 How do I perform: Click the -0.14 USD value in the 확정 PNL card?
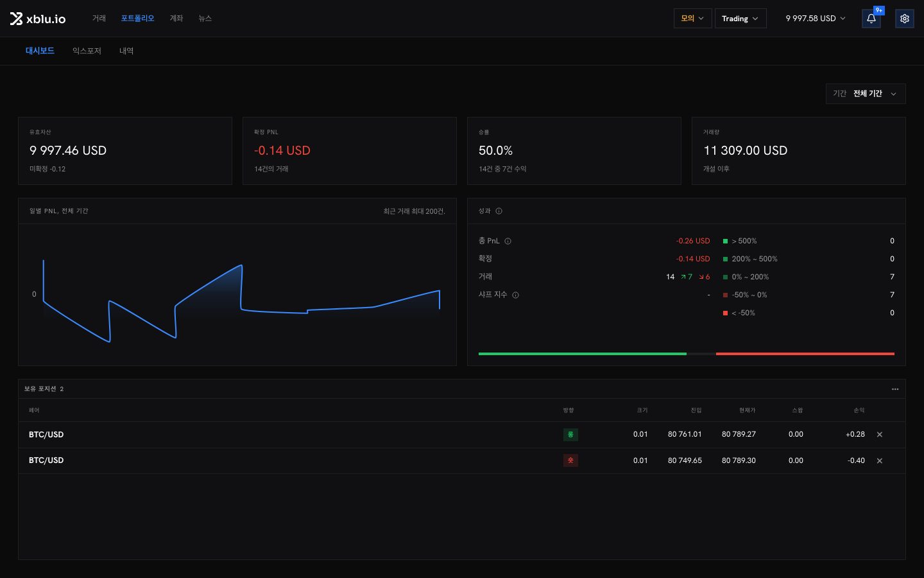click(282, 150)
